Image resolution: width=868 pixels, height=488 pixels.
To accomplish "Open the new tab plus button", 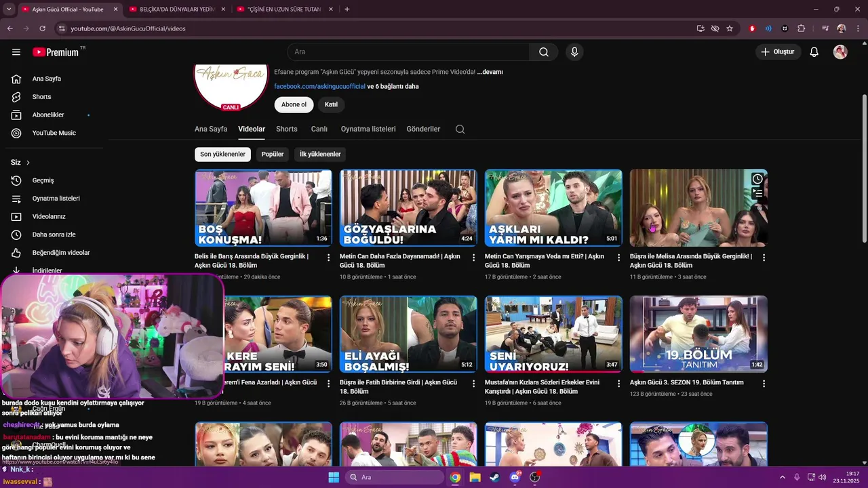I will (347, 9).
